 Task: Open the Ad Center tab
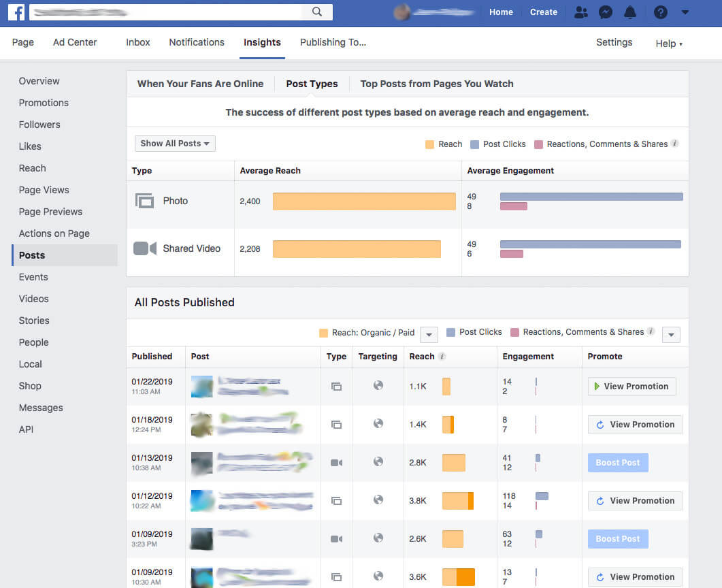(75, 42)
